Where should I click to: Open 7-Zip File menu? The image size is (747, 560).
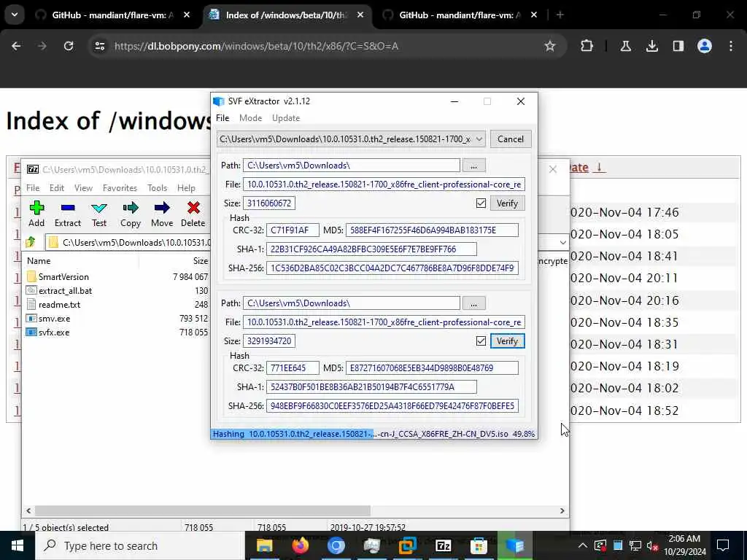point(33,187)
